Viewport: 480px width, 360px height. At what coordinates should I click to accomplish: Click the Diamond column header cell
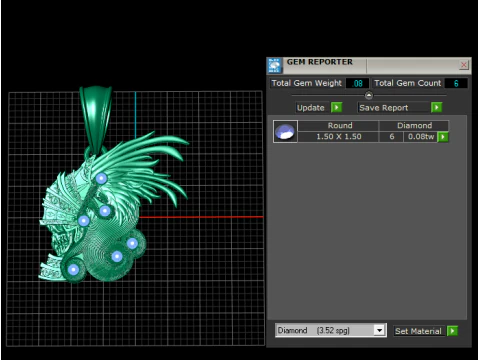coord(414,126)
